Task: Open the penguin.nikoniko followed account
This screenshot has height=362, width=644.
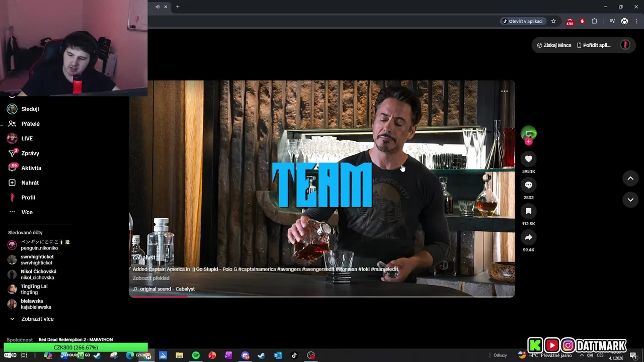Action: 39,245
